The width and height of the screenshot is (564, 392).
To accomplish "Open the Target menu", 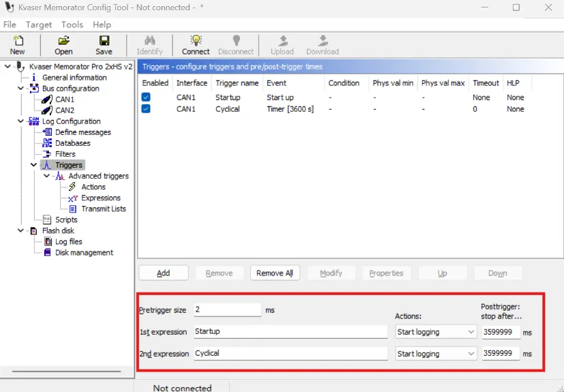I will [x=39, y=25].
